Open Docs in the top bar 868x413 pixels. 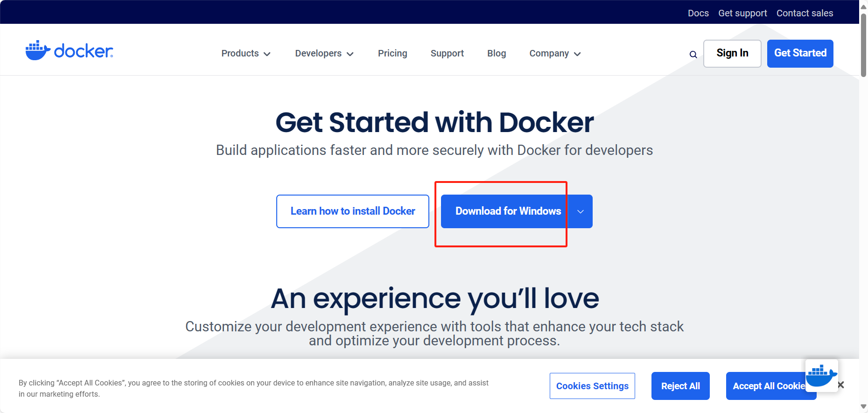click(x=698, y=13)
